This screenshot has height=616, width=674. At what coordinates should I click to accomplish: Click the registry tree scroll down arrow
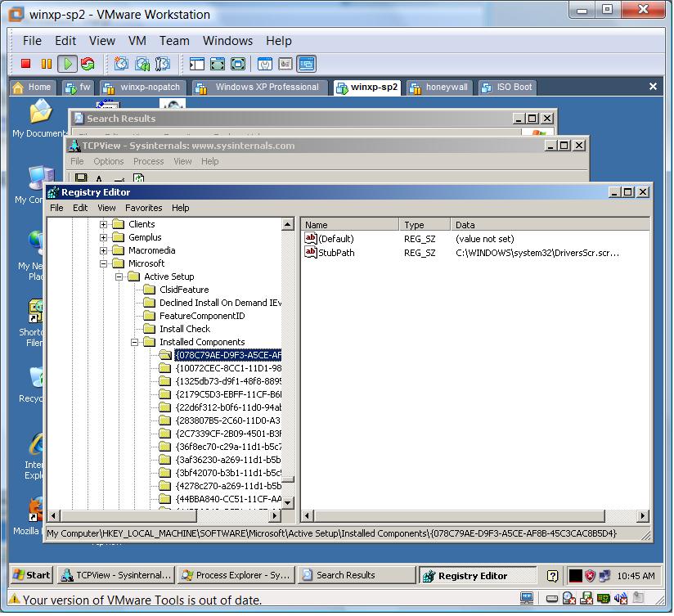pyautogui.click(x=288, y=502)
